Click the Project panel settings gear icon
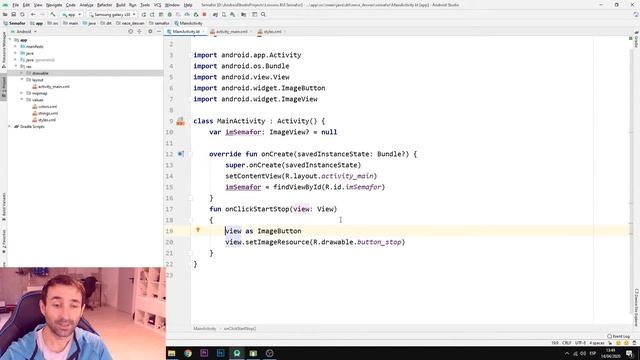Image resolution: width=640 pixels, height=360 pixels. tap(150, 31)
